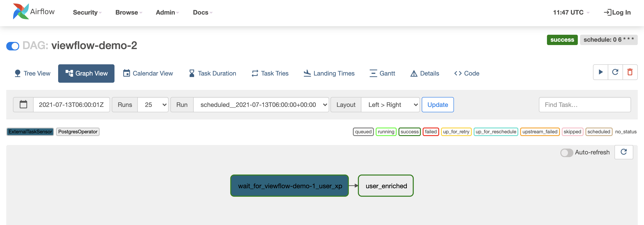Select the wait_for_viewflow-demo-1_user_xp task node

tap(289, 186)
